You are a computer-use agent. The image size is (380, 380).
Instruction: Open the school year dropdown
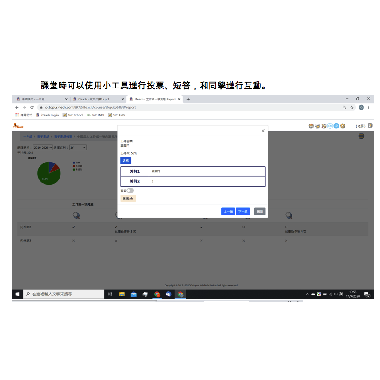click(42, 147)
